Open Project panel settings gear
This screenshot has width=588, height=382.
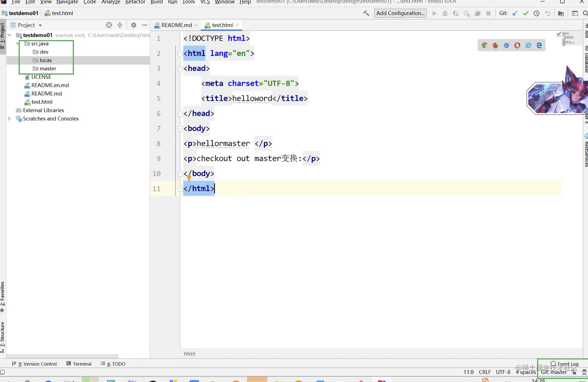[x=133, y=25]
